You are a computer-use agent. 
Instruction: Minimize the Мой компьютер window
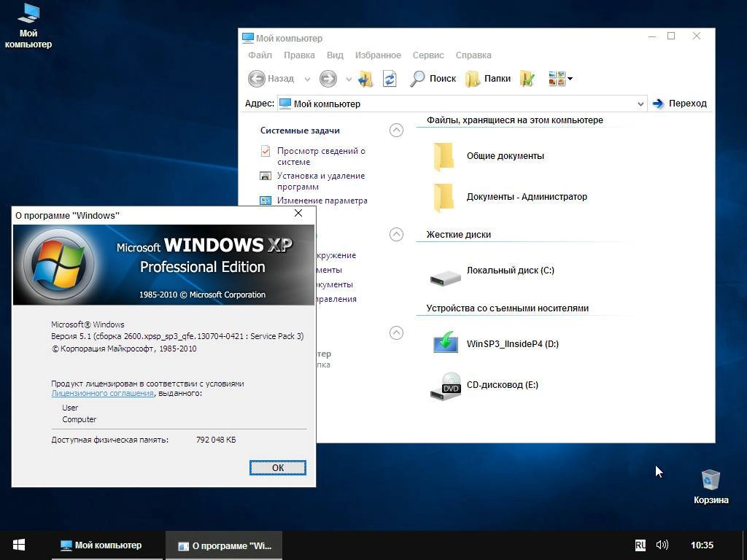pyautogui.click(x=652, y=36)
